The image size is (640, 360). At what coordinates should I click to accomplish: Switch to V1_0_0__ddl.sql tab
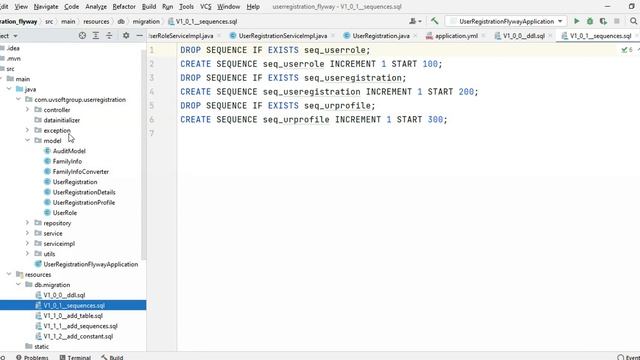pyautogui.click(x=523, y=36)
